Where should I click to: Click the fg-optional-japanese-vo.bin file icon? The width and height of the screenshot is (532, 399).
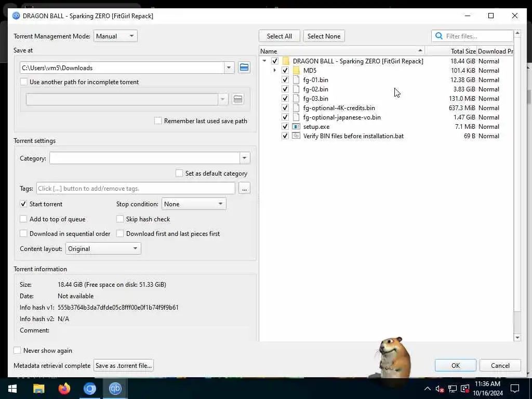296,117
